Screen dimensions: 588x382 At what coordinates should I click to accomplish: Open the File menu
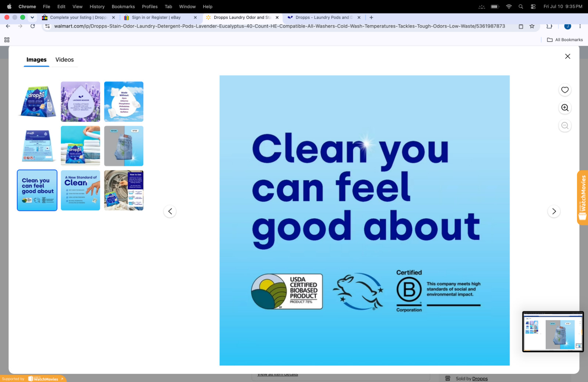(46, 7)
